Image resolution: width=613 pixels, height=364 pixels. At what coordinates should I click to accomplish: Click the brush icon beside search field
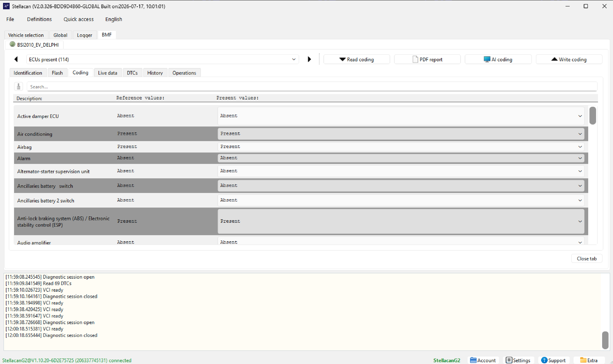pyautogui.click(x=18, y=87)
